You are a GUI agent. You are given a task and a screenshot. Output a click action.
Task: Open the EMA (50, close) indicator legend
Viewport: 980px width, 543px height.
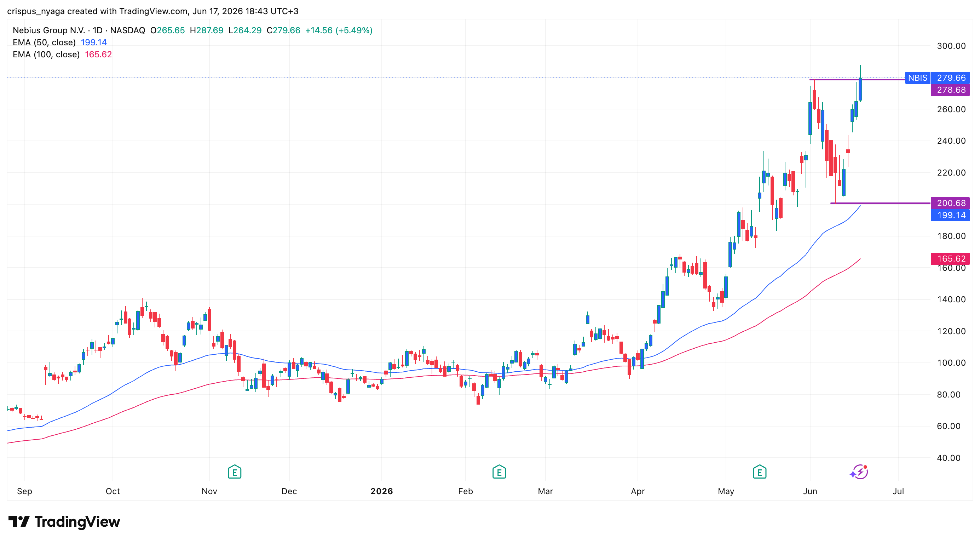coord(60,42)
